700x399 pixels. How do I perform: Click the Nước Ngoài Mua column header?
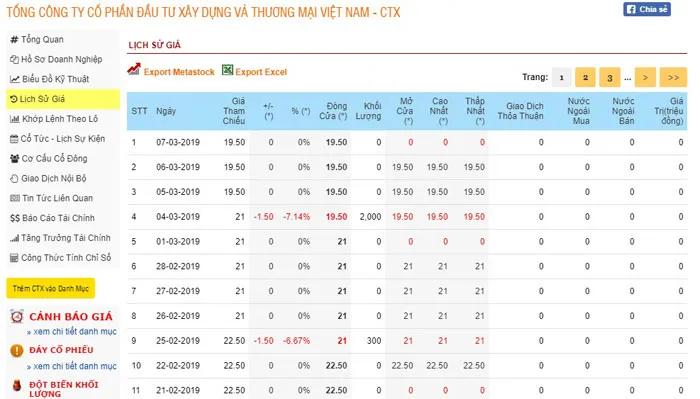(x=579, y=111)
